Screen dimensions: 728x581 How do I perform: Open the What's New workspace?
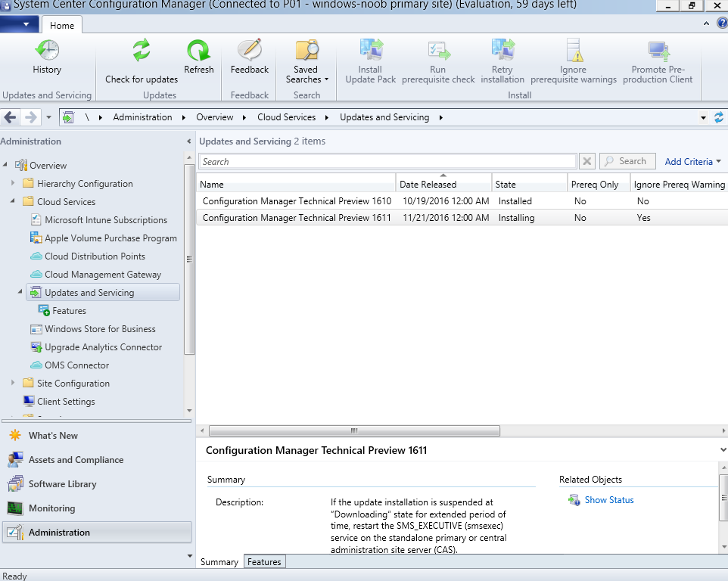[x=53, y=435]
